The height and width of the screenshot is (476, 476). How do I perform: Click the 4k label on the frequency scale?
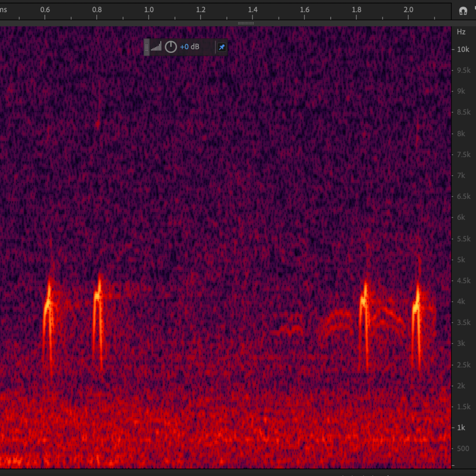pos(461,301)
